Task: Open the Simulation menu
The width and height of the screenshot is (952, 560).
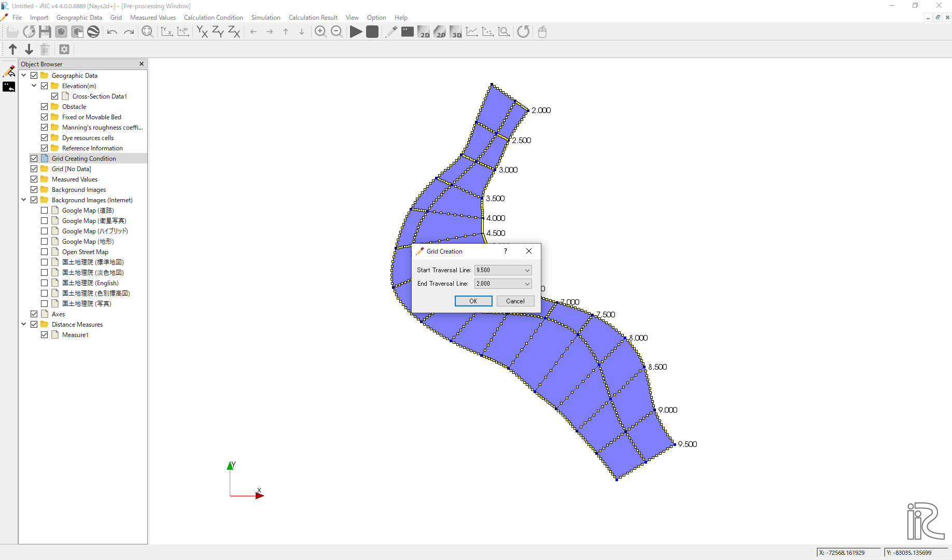Action: point(266,18)
